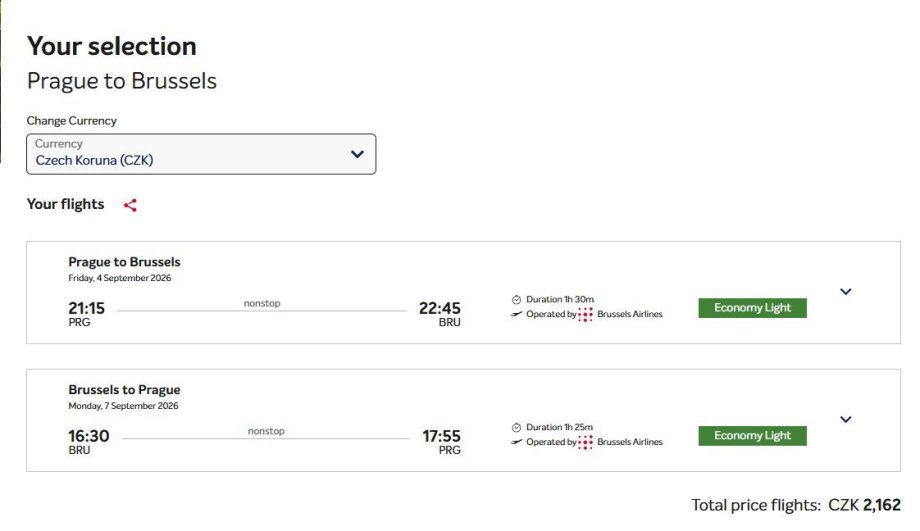Click the Change Currency label
This screenshot has width=920, height=531.
click(71, 121)
